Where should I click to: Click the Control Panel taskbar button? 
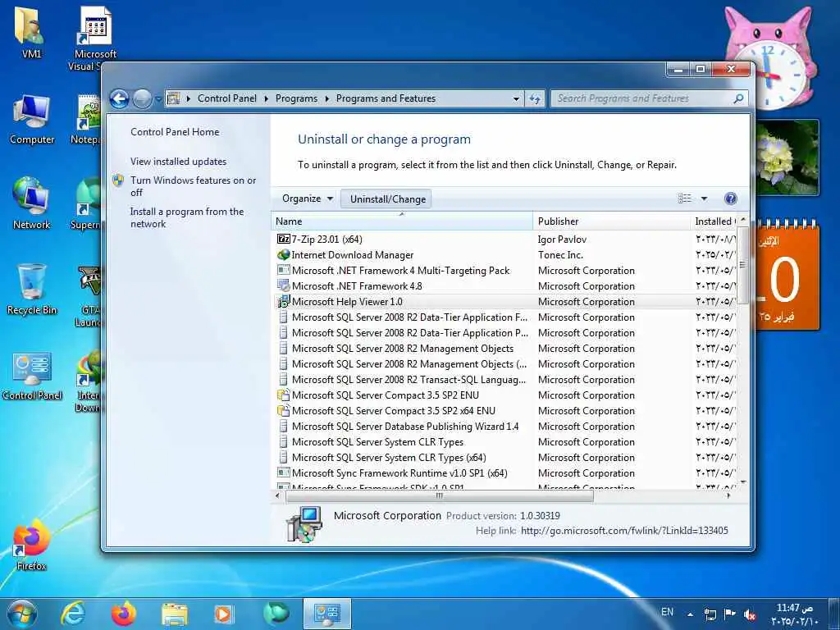[326, 614]
